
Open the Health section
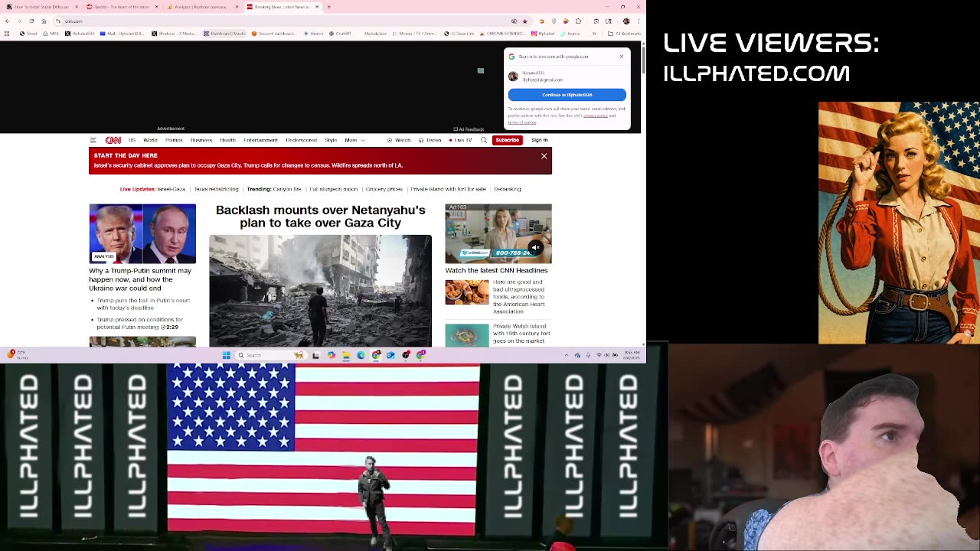[227, 140]
